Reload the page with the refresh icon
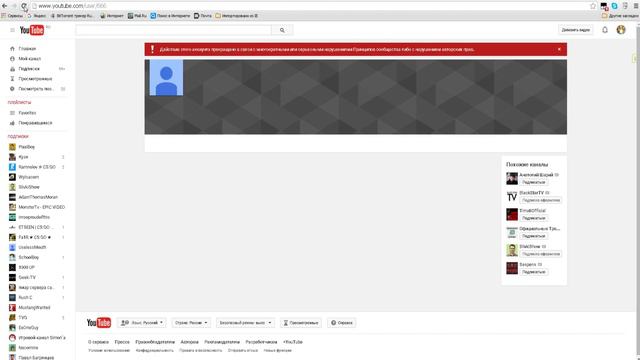This screenshot has width=640, height=360. (24, 6)
